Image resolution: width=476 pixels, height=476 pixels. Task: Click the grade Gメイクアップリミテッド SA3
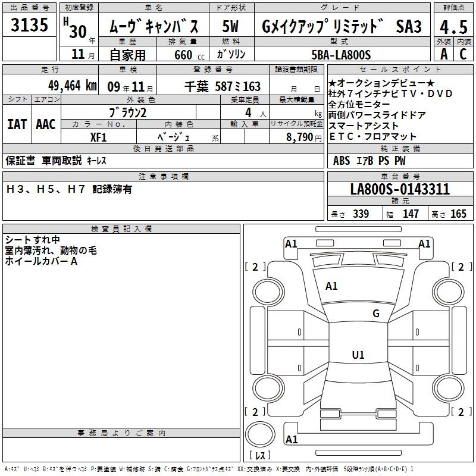tap(342, 26)
